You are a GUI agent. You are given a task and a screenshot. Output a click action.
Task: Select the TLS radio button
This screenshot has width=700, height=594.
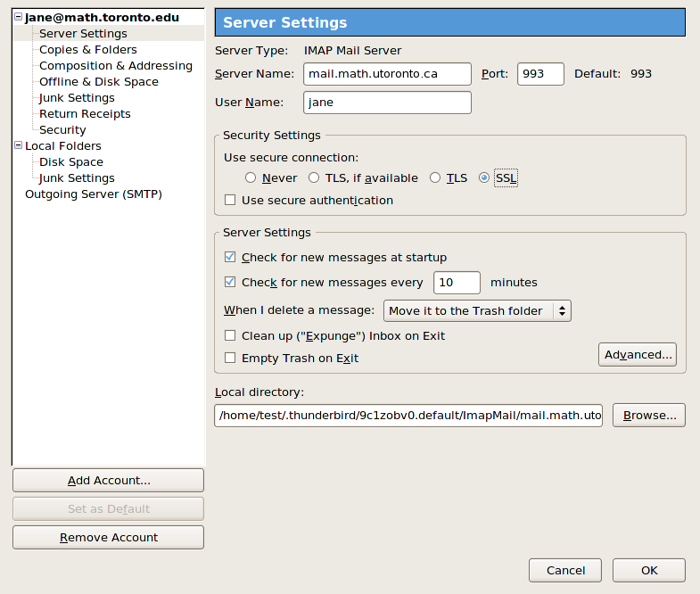tap(435, 177)
